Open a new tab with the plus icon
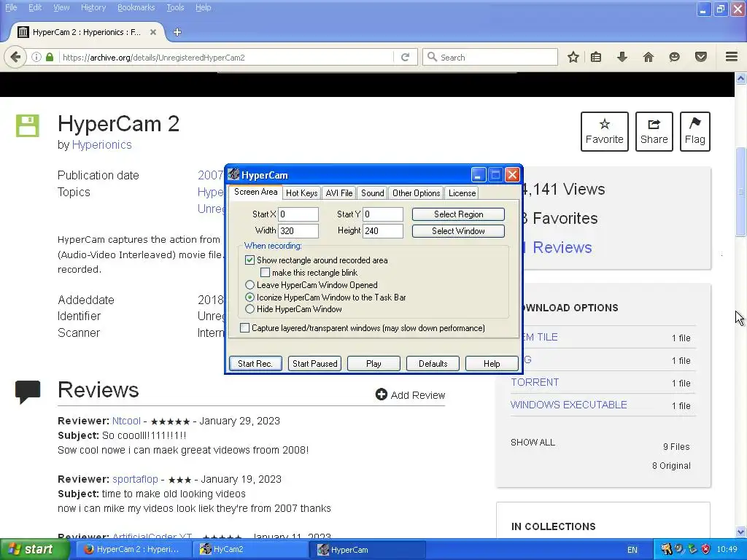This screenshot has height=560, width=747. pyautogui.click(x=177, y=32)
